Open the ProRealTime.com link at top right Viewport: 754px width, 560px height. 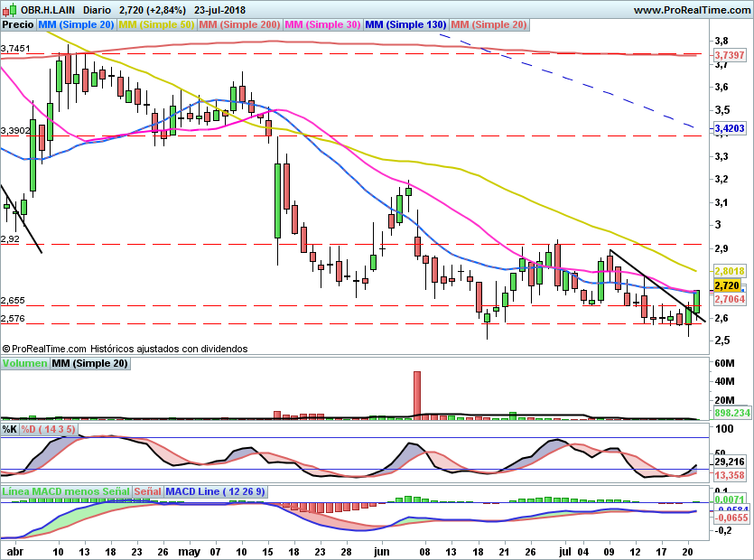click(691, 9)
